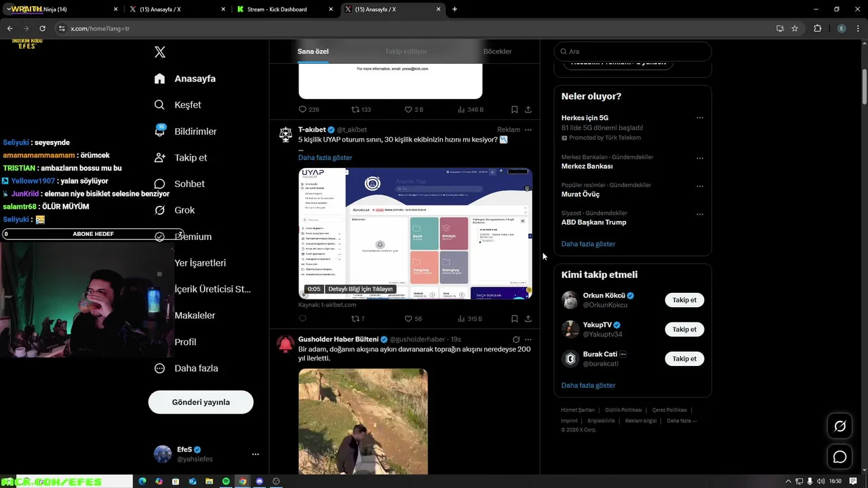This screenshot has width=868, height=488.
Task: Open more options for the Murat Övüç trend
Action: pos(700,186)
